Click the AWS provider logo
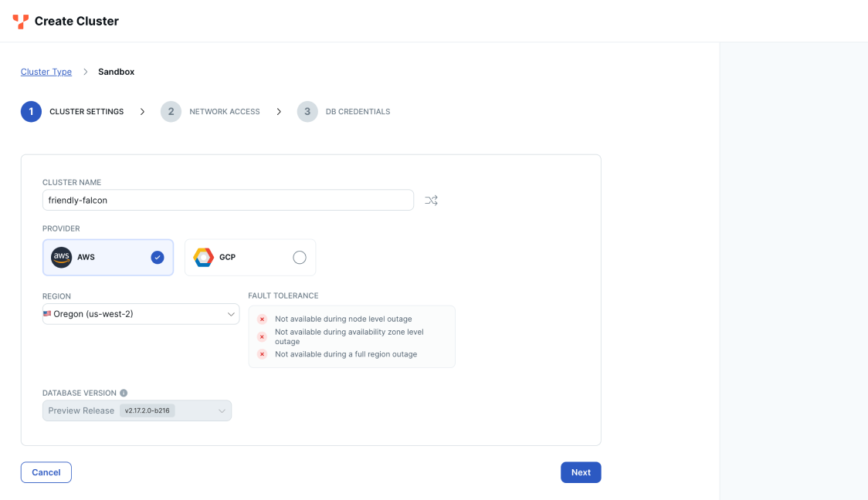This screenshot has width=868, height=500. [x=62, y=257]
